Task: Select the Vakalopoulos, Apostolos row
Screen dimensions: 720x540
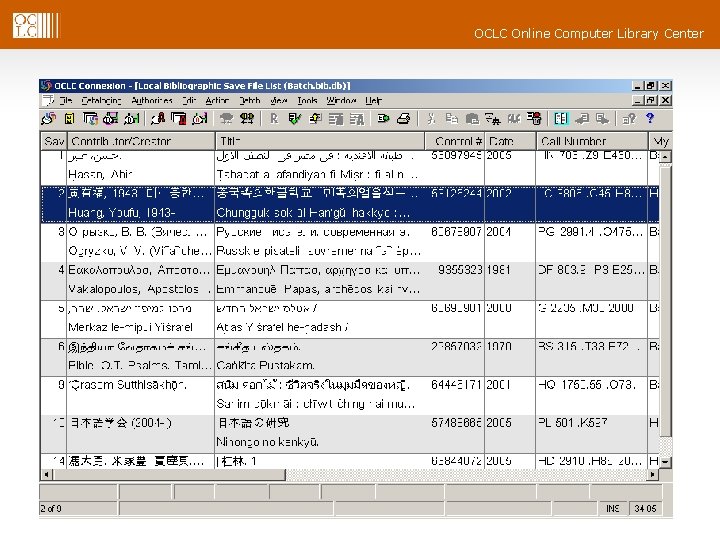Action: [350, 280]
